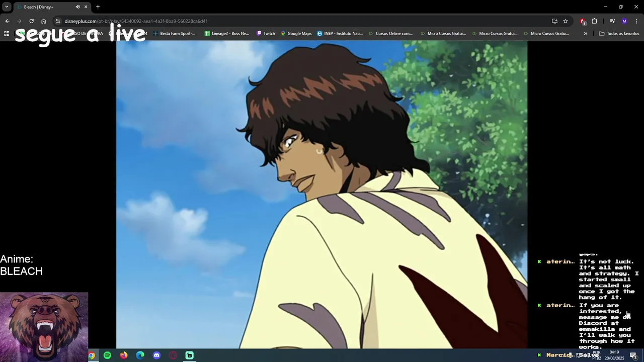Open the tab search dropdown arrow
Screen dimensions: 644x362
tap(7, 7)
